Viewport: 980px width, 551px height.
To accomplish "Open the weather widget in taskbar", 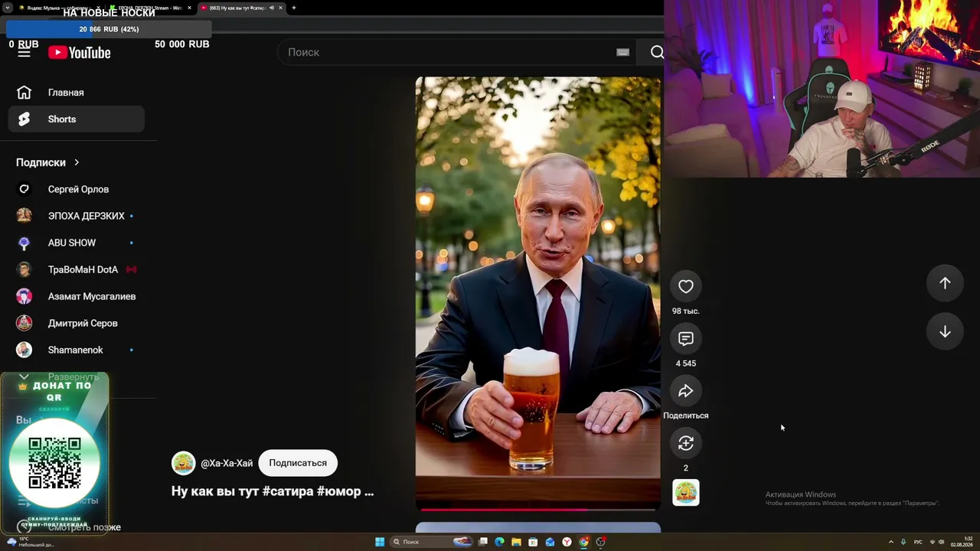I will point(31,542).
